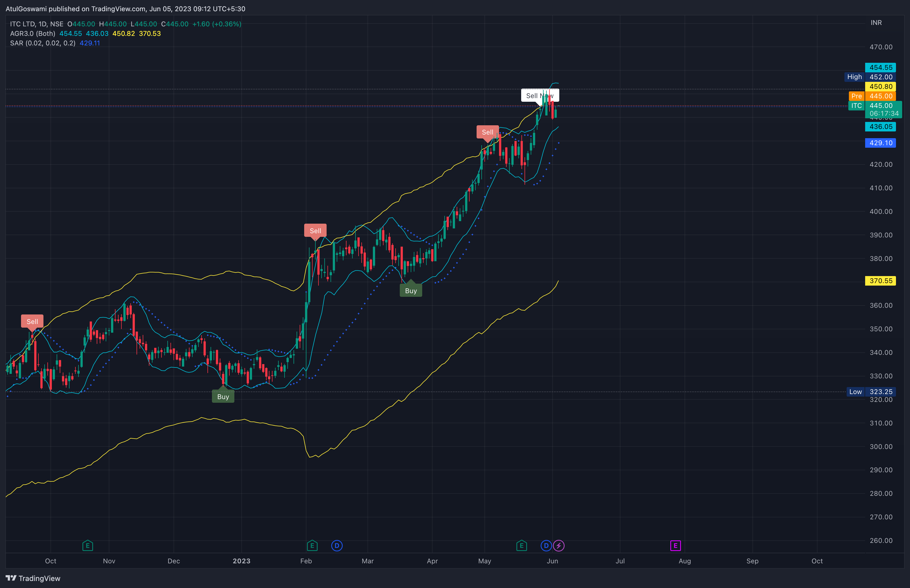This screenshot has width=910, height=588.
Task: Click the Buy signal label in late December
Action: (223, 396)
